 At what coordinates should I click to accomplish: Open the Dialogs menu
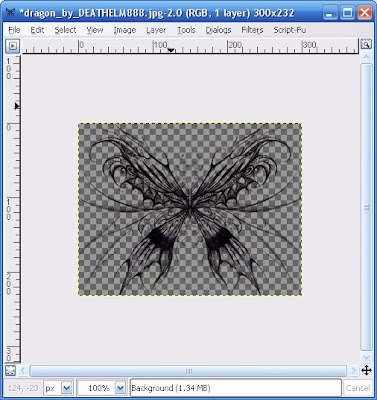point(218,30)
